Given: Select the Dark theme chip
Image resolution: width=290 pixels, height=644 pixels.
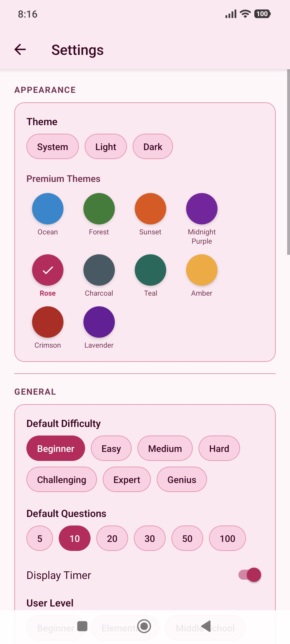Looking at the screenshot, I should [153, 147].
